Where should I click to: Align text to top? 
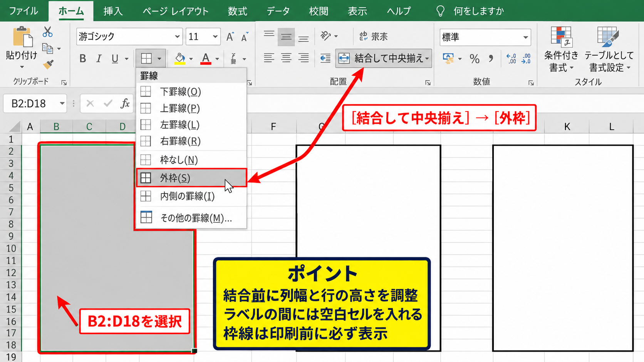269,35
